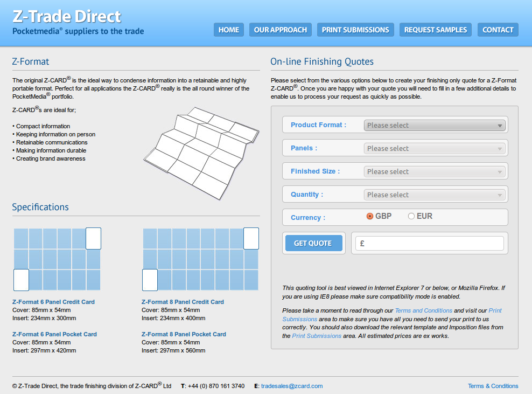The height and width of the screenshot is (394, 532).
Task: Click the 8 Panel specification grid diagram
Action: click(x=200, y=259)
